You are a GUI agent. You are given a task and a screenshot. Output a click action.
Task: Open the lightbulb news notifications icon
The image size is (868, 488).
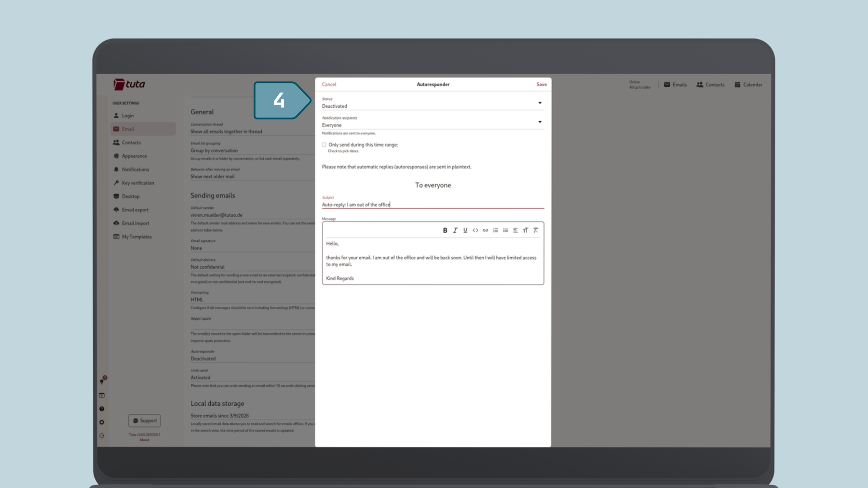(x=102, y=382)
